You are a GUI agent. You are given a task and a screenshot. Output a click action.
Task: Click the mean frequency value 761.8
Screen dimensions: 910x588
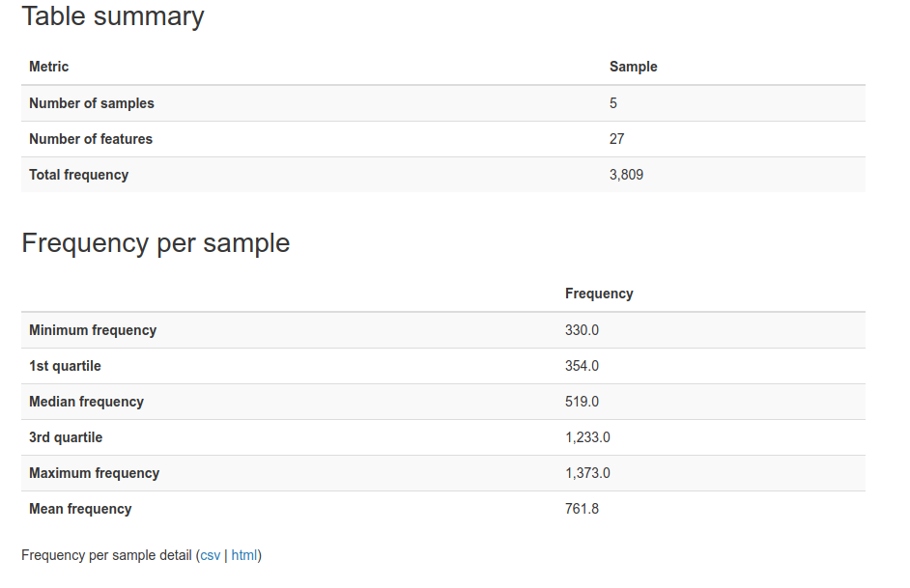click(583, 509)
